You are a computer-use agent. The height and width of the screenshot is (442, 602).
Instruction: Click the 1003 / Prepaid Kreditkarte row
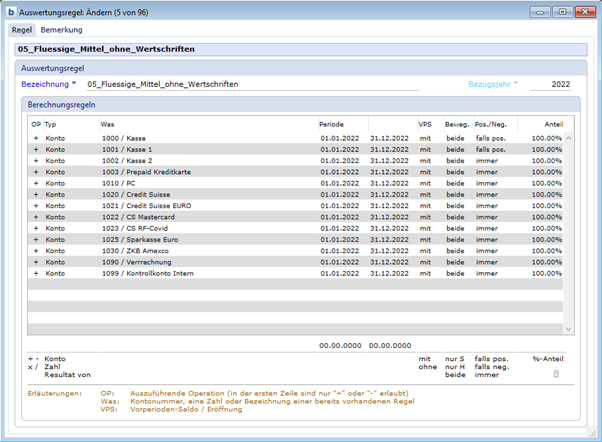point(145,172)
